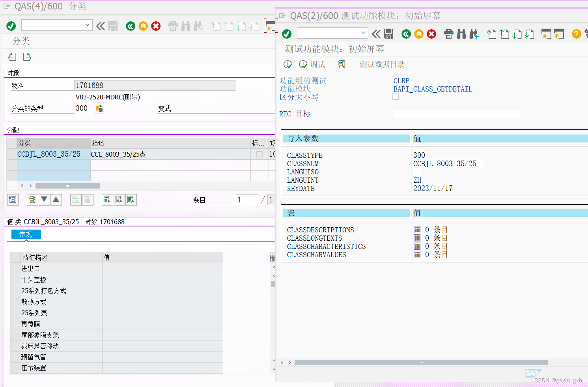This screenshot has width=588, height=387.
Task: Click the print icon in the test screen toolbar
Action: (x=449, y=34)
